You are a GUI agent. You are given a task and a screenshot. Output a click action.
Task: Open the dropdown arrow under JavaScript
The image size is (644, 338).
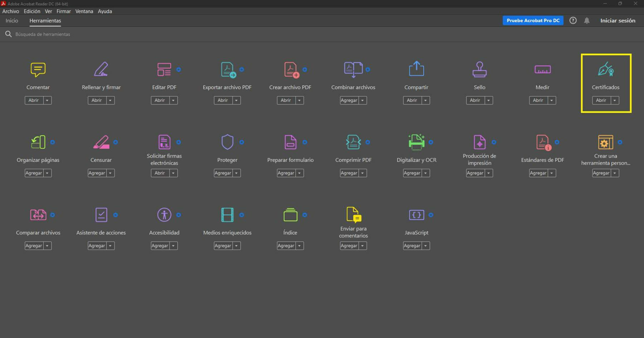click(x=425, y=246)
